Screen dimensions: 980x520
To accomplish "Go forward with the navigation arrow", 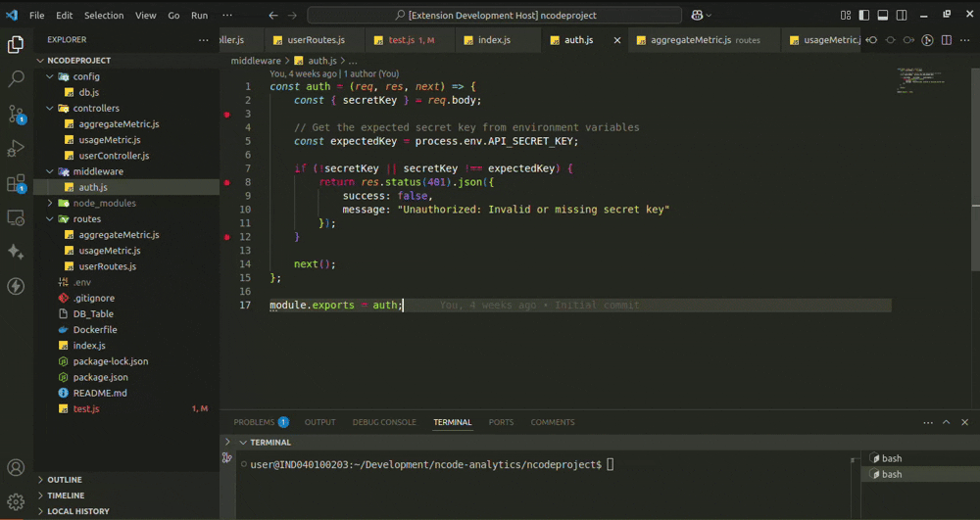I will pyautogui.click(x=292, y=15).
